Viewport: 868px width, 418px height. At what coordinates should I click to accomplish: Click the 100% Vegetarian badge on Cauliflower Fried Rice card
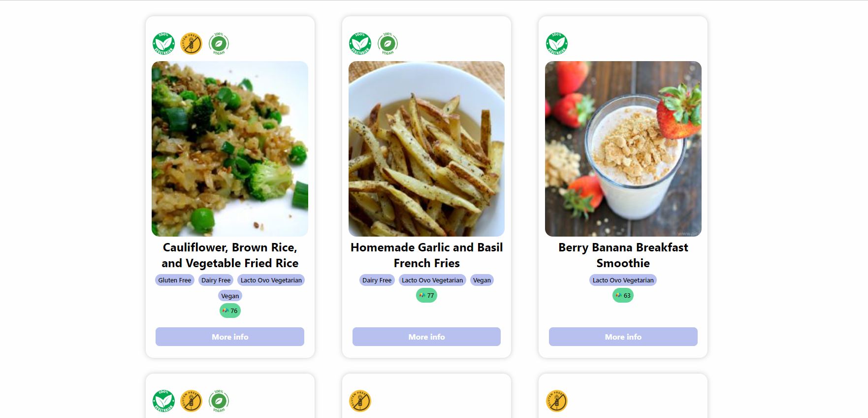(x=163, y=43)
